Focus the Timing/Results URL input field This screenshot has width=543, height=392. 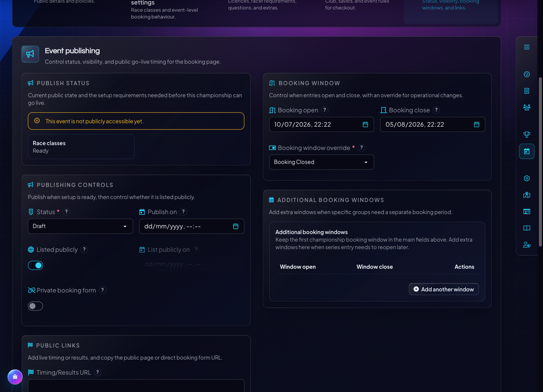[x=136, y=386]
